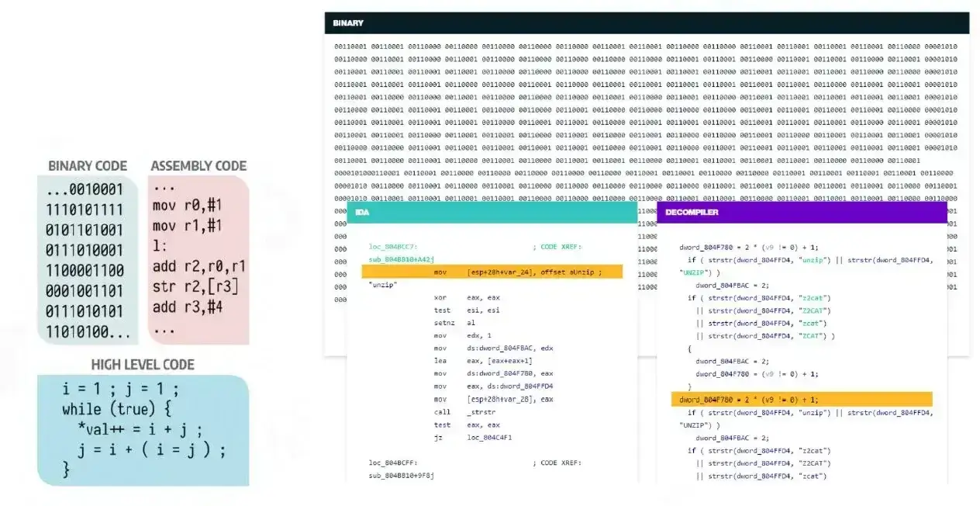
Task: Select binary code row '0001001101'
Action: click(85, 291)
